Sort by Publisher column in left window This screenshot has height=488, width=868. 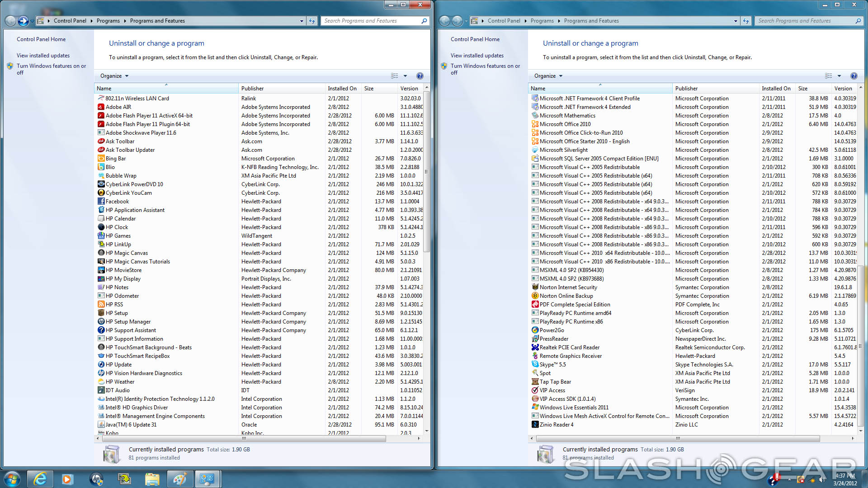[x=252, y=89]
